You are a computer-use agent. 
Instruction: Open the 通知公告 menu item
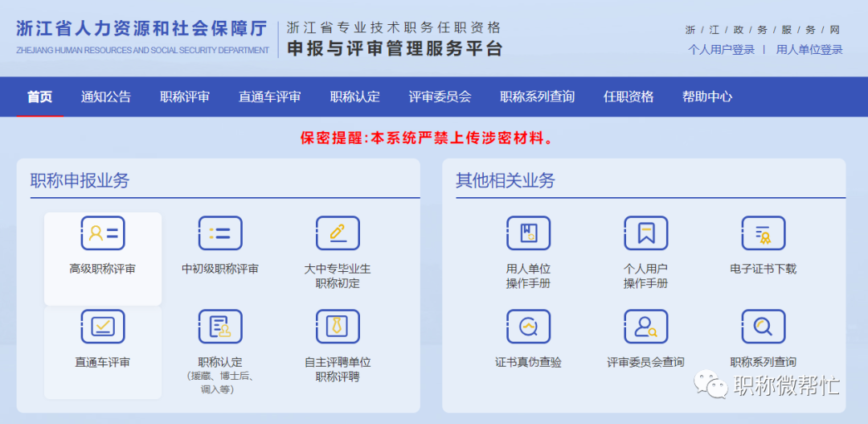106,97
